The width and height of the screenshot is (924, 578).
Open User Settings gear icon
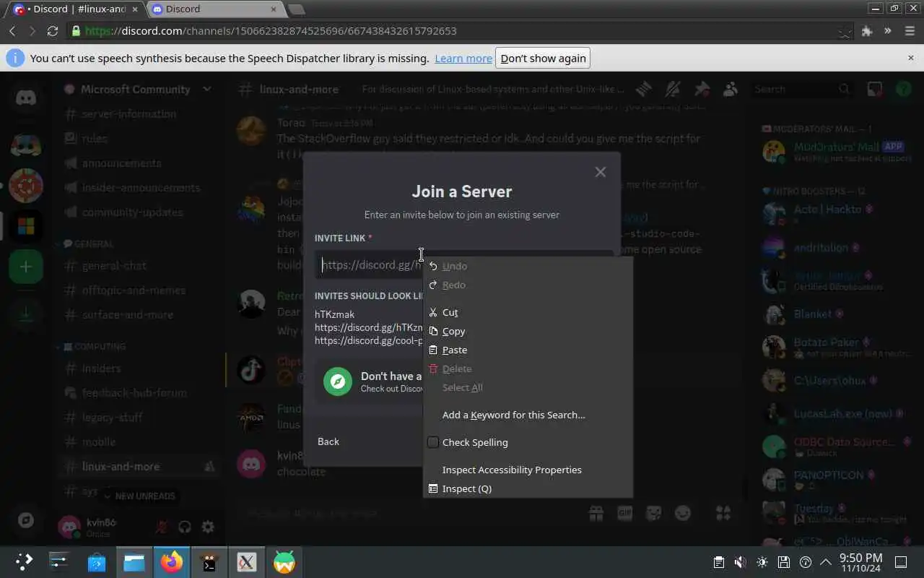tap(208, 527)
